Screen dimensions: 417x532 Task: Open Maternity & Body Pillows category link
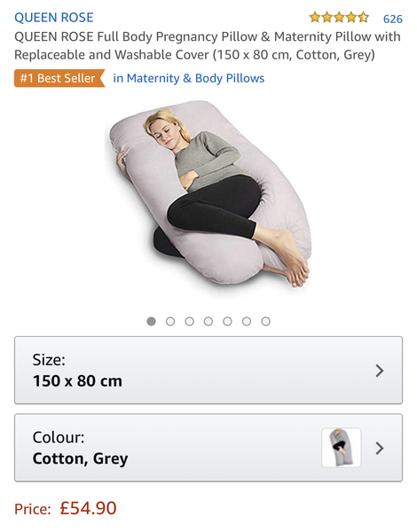188,78
